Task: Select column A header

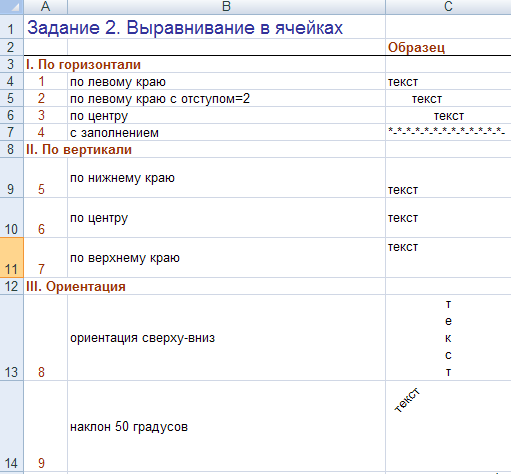Action: coord(46,7)
